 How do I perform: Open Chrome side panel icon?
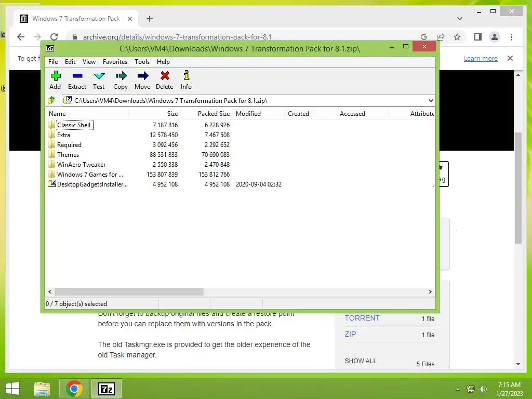(x=478, y=37)
